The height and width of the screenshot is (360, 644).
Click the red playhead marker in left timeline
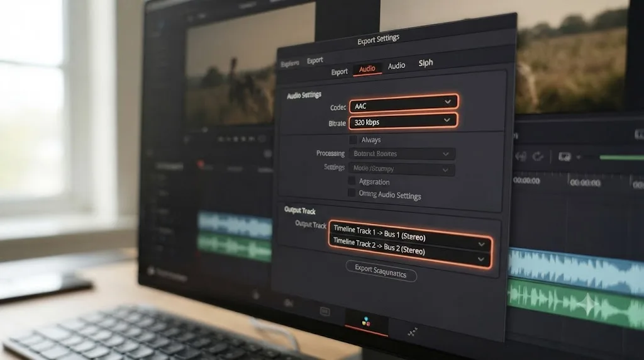(x=201, y=164)
